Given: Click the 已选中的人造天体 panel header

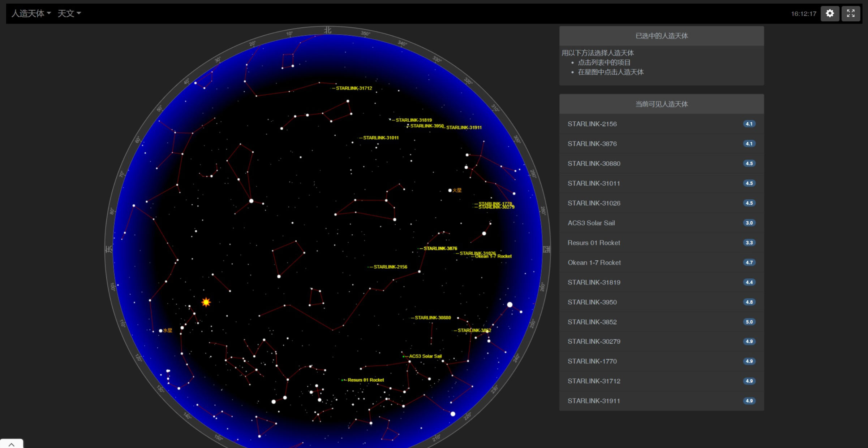Looking at the screenshot, I should [x=661, y=36].
